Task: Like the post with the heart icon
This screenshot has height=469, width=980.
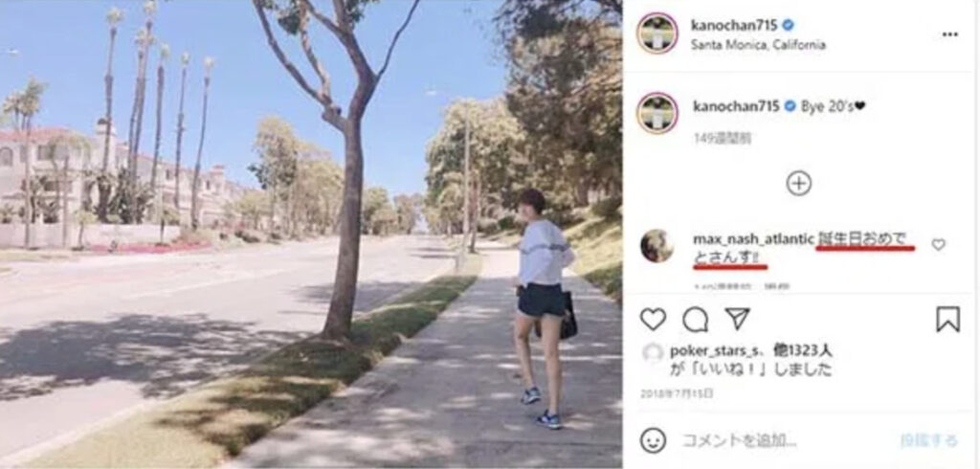Action: [x=653, y=320]
